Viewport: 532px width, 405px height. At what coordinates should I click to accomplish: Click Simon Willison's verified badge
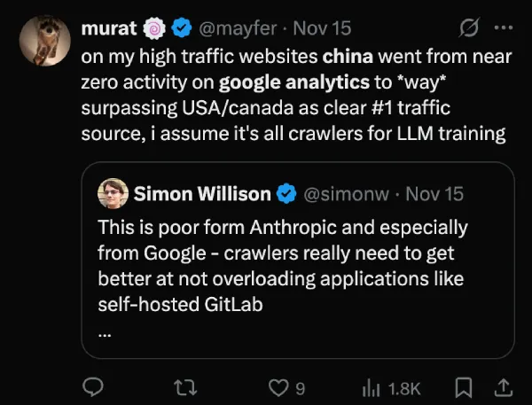(288, 193)
